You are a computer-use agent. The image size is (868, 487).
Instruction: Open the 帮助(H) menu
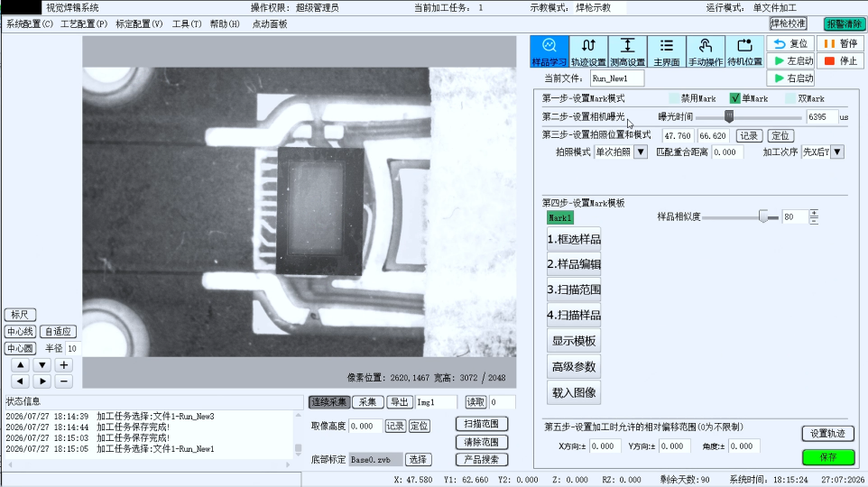225,23
